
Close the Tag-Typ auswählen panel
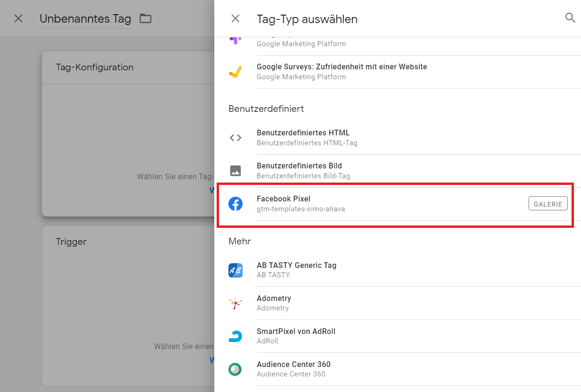235,18
